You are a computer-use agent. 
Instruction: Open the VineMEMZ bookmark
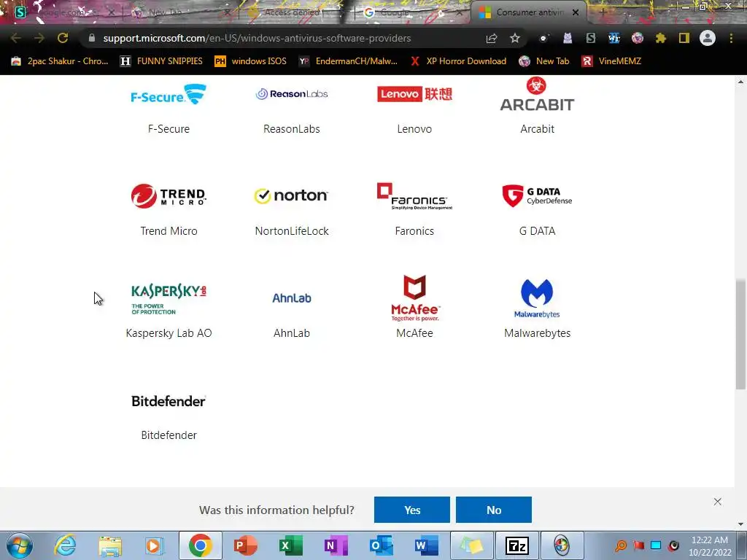tap(611, 61)
